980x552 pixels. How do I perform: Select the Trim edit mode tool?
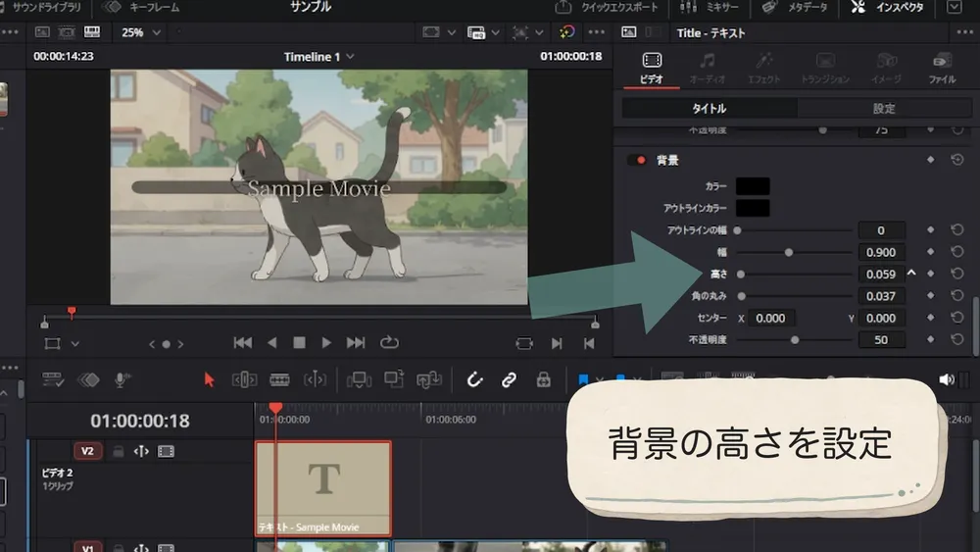point(244,379)
